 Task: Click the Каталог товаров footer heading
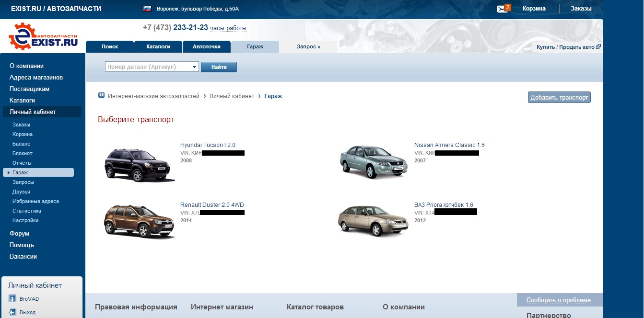[x=315, y=307]
